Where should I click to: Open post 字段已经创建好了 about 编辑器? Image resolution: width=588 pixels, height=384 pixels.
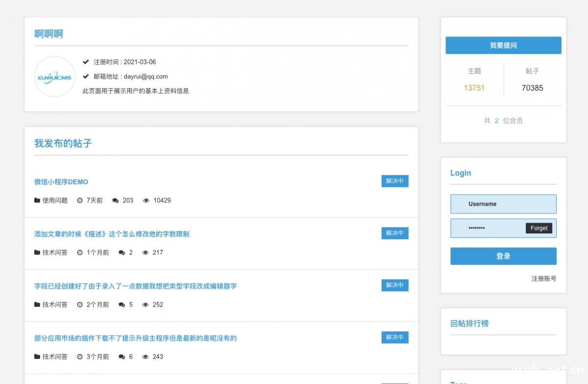(136, 286)
